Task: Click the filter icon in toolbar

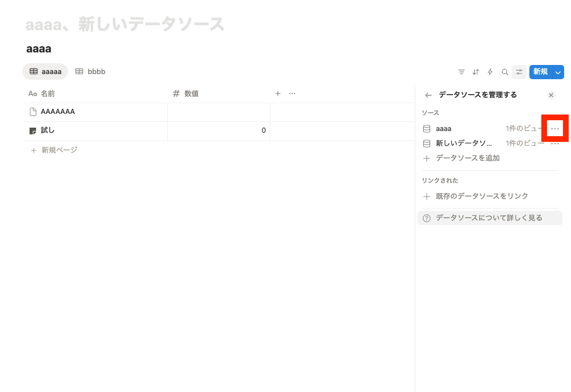Action: pos(461,72)
